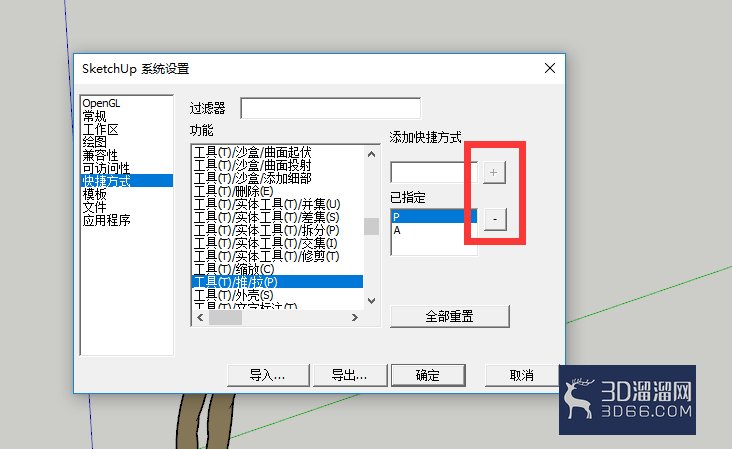Open 应用程序 settings
This screenshot has width=732, height=449.
[x=106, y=220]
